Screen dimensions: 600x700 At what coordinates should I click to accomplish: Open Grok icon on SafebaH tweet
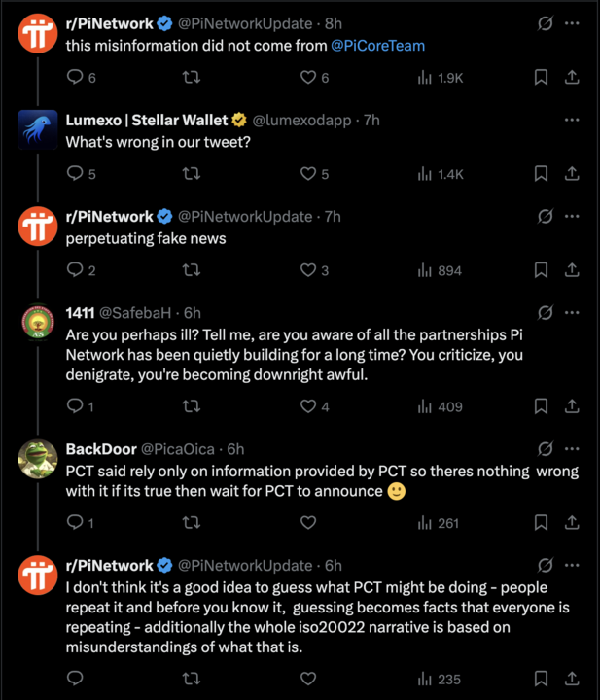[545, 313]
